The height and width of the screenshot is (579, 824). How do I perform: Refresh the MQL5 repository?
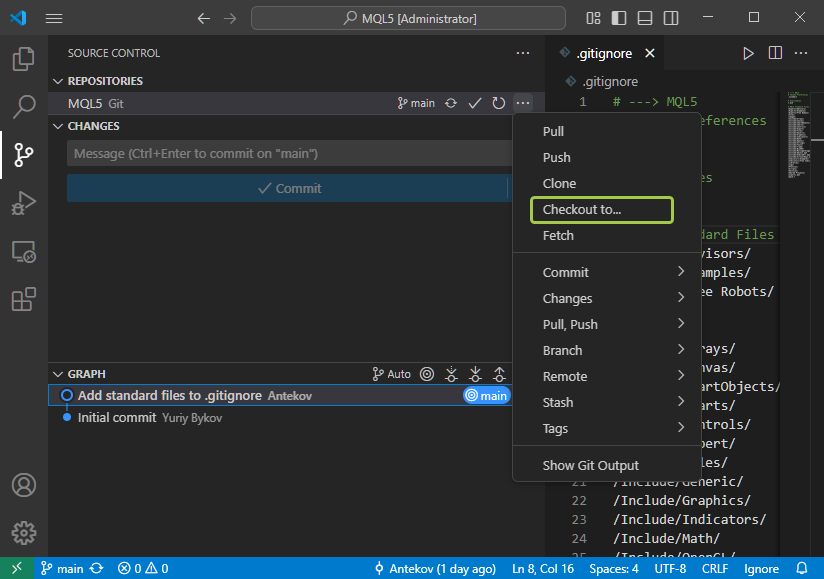coord(499,104)
